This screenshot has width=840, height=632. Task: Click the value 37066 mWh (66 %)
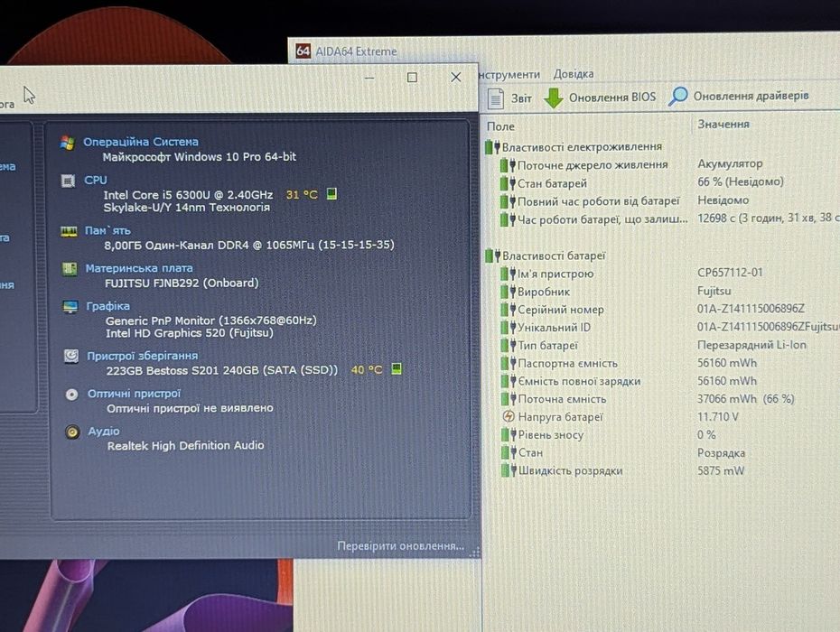click(x=746, y=399)
